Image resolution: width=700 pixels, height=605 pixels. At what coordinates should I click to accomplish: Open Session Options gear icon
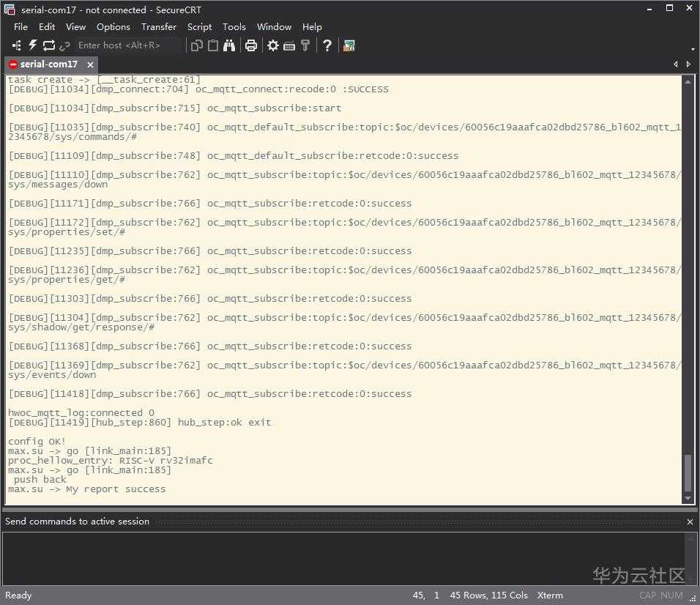[273, 45]
